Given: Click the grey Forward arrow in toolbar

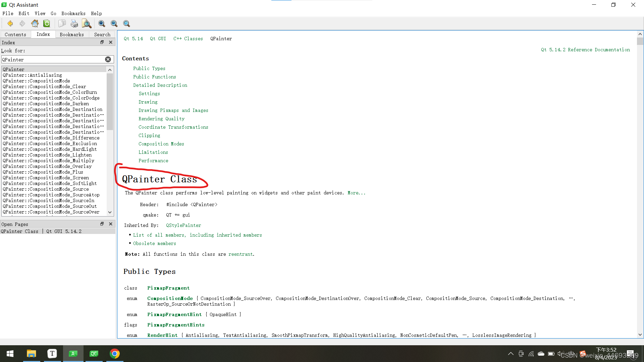Looking at the screenshot, I should tap(22, 23).
